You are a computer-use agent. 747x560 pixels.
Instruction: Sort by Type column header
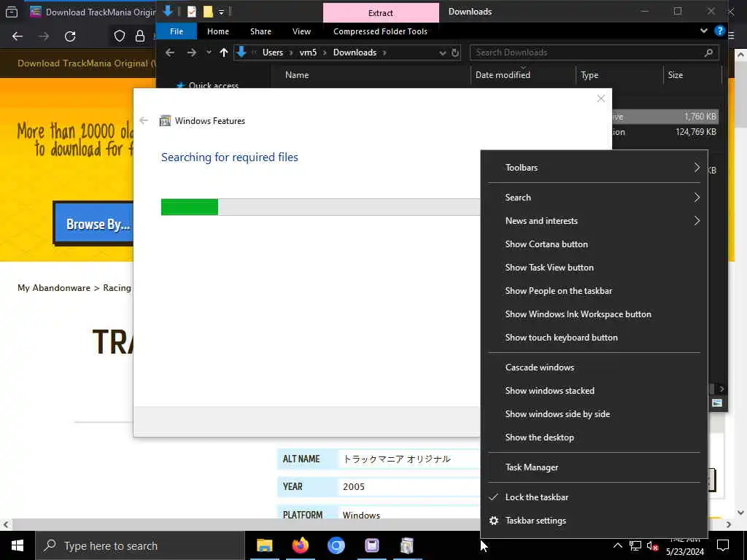[x=589, y=75]
